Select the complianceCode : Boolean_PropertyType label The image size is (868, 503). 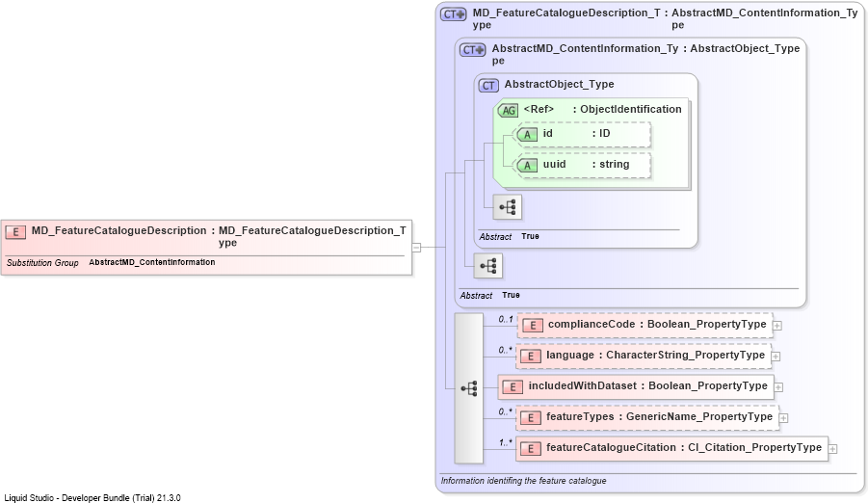click(x=657, y=325)
